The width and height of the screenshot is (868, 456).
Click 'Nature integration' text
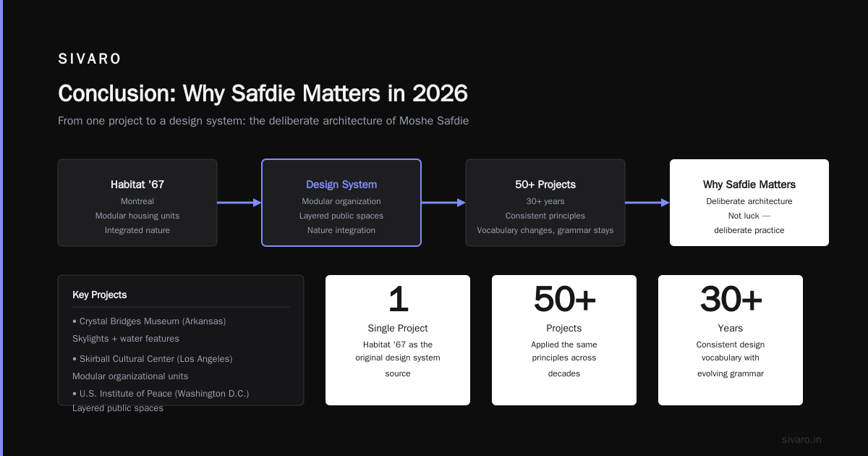(341, 230)
